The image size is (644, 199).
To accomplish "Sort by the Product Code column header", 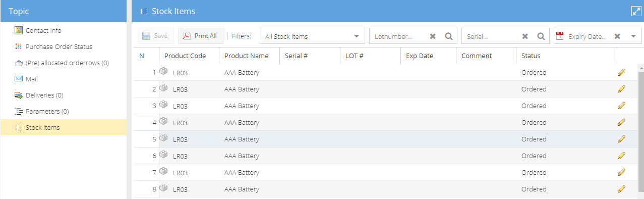I will [x=185, y=56].
